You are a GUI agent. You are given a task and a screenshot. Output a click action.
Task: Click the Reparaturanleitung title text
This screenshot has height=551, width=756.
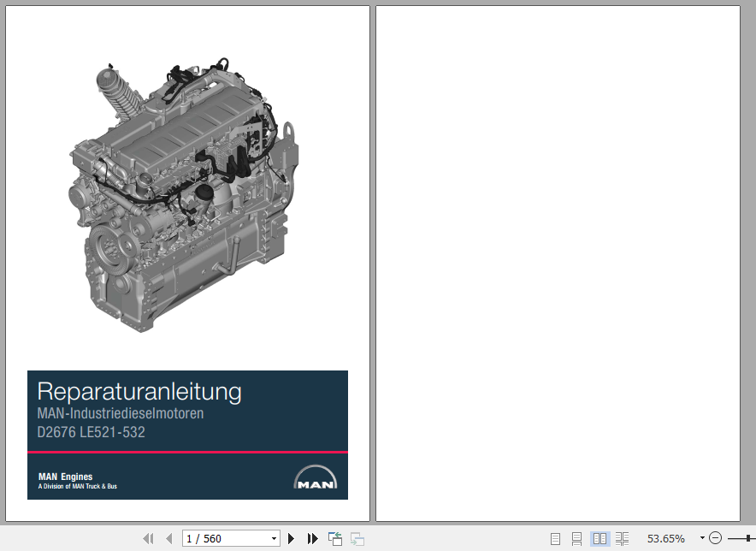click(139, 392)
